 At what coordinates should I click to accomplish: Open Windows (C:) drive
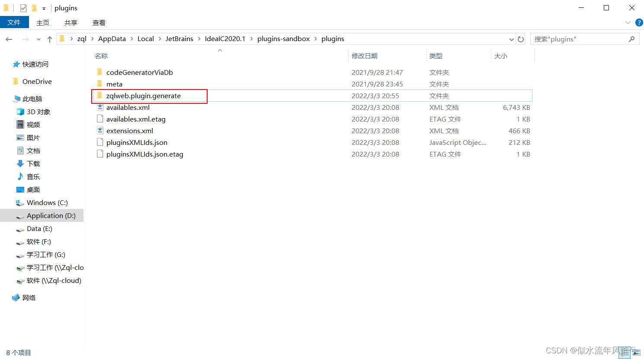click(x=47, y=202)
